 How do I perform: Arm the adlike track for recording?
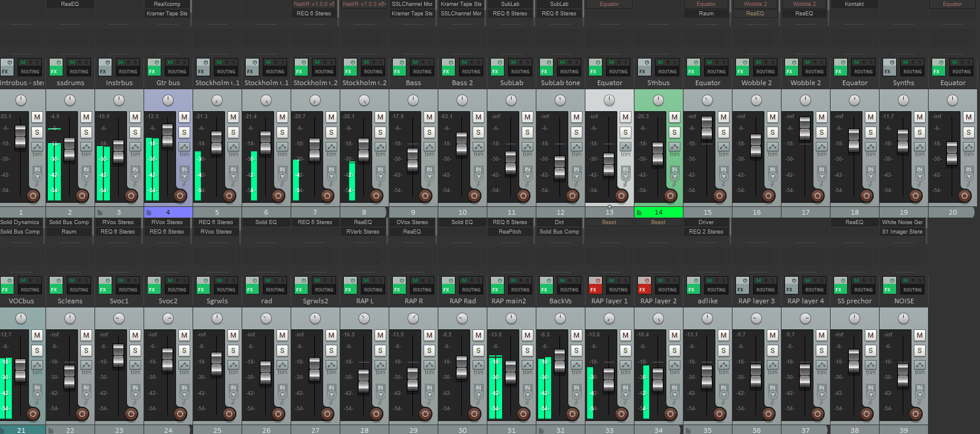[x=719, y=414]
